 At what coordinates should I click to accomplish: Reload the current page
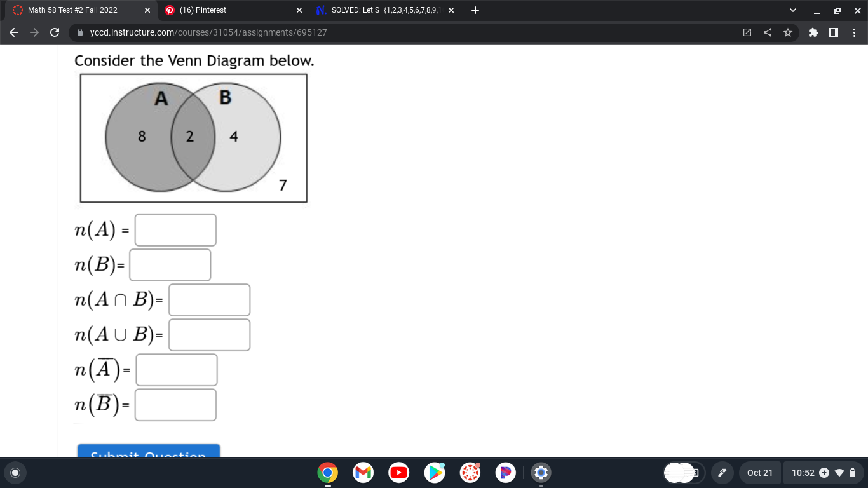(54, 32)
